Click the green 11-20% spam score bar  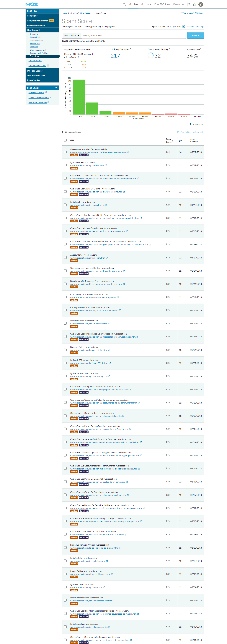[x=92, y=109]
